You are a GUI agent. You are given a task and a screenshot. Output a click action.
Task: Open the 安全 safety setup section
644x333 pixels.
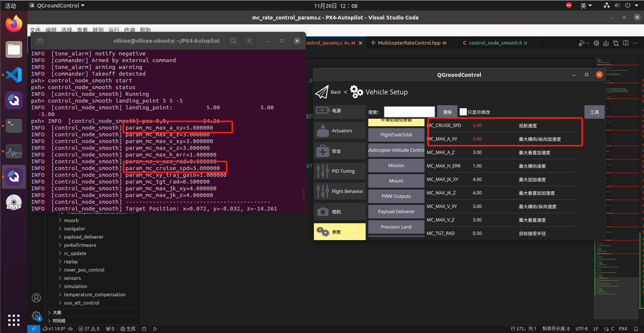click(340, 151)
